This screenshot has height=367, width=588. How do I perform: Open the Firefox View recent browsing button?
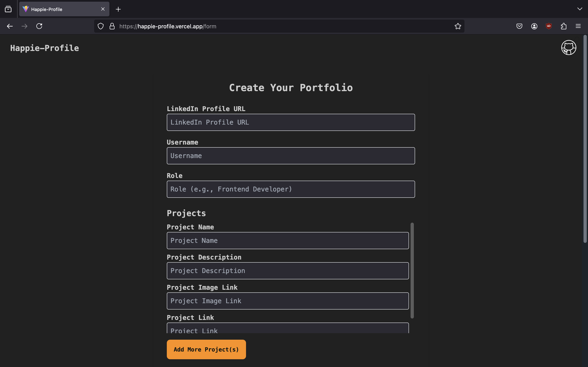pos(8,9)
